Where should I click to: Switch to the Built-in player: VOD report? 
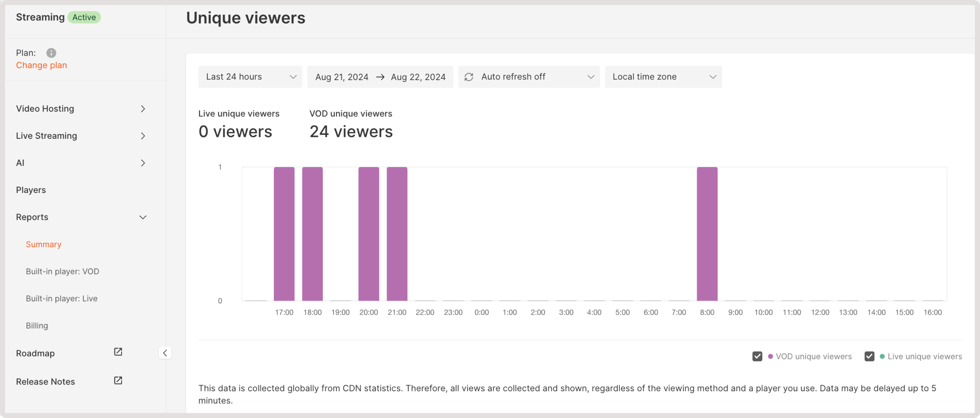coord(62,271)
